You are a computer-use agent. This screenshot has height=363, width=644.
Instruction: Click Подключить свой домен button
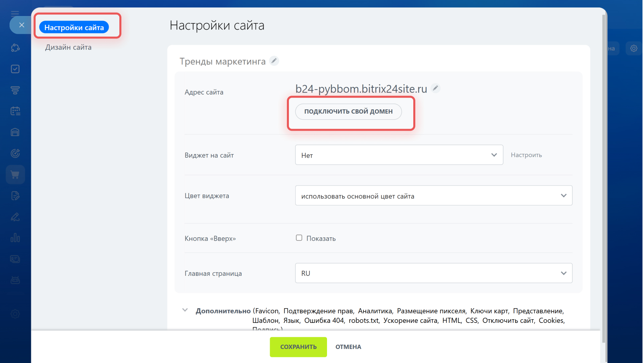tap(348, 112)
